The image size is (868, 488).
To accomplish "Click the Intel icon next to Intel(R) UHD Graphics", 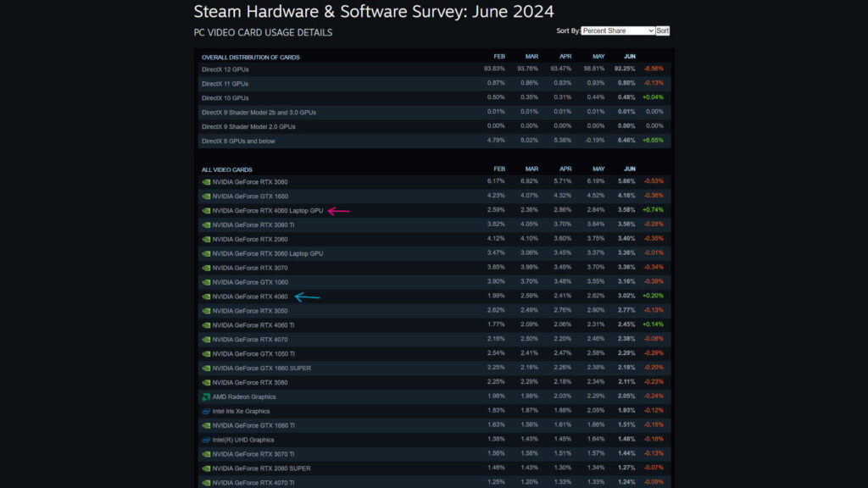I will 206,440.
